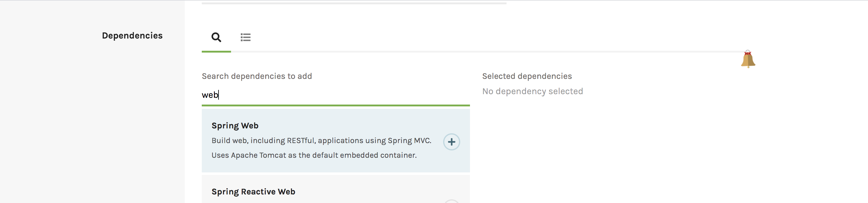
Task: Click the green line under the search input
Action: pyautogui.click(x=336, y=105)
